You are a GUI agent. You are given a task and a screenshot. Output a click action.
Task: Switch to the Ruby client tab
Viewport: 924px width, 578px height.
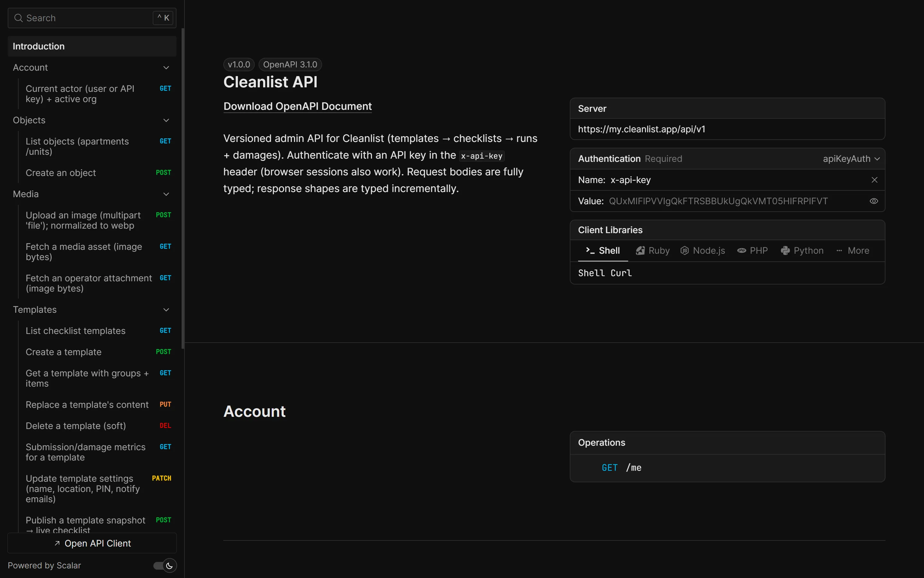[x=653, y=250]
